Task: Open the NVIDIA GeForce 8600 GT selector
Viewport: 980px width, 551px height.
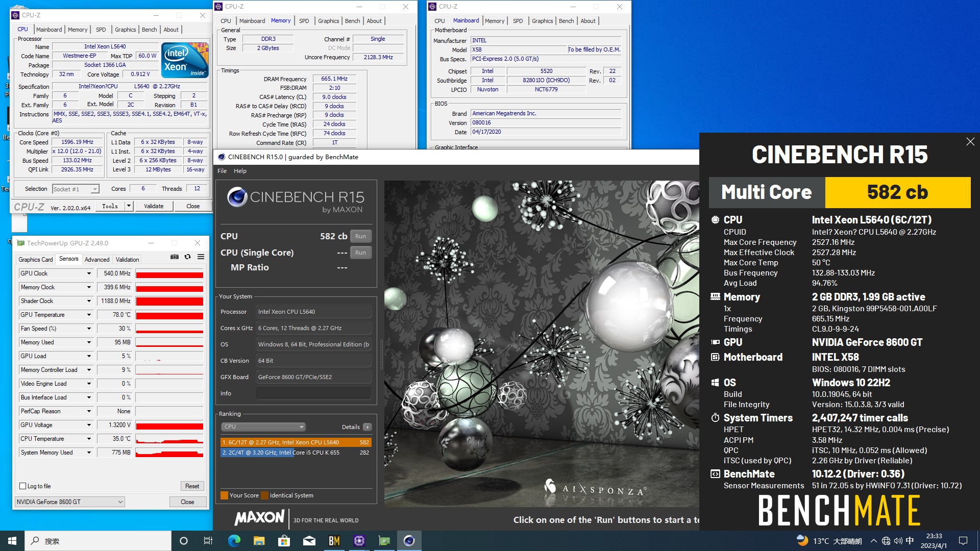Action: tap(69, 502)
